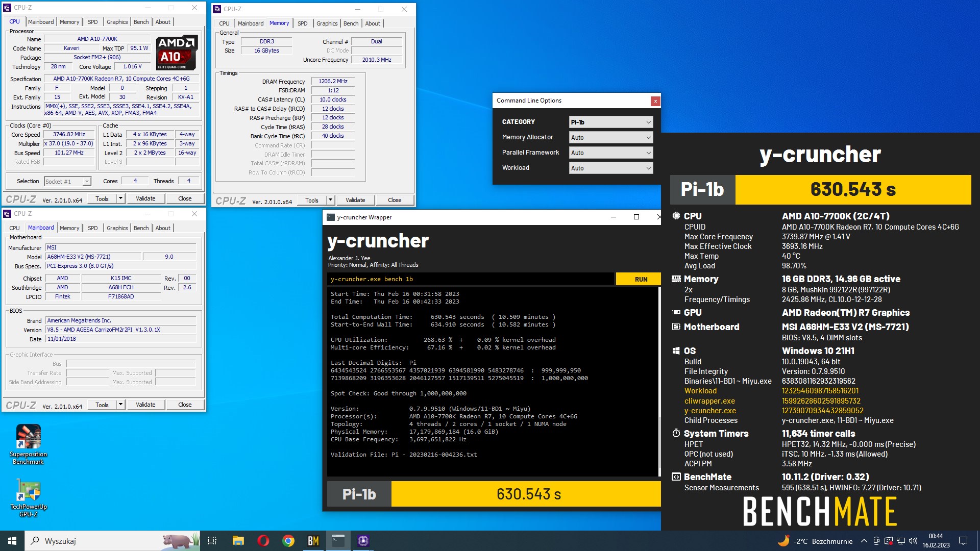Viewport: 980px width, 551px height.
Task: Open volume control in system tray
Action: 913,541
